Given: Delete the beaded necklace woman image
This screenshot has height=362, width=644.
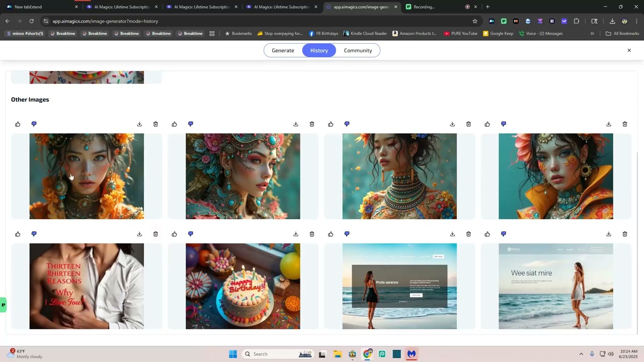Looking at the screenshot, I should 468,124.
